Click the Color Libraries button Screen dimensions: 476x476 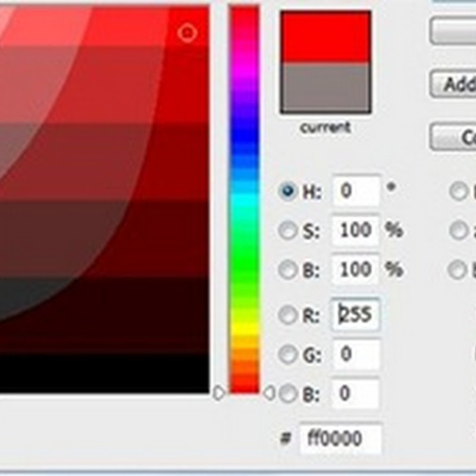point(453,137)
